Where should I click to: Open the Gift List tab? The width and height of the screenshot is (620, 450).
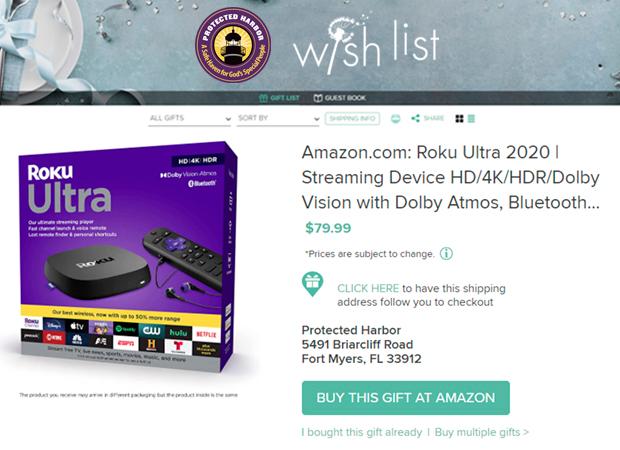(279, 98)
